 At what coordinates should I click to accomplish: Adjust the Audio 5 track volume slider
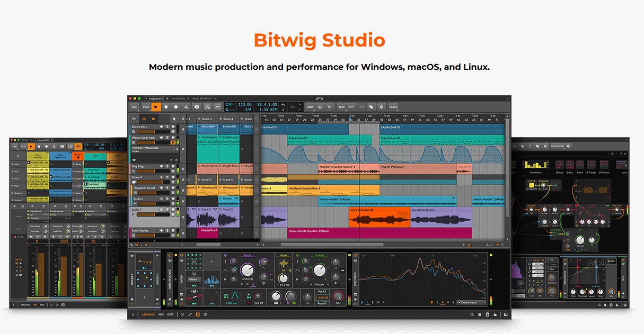[x=153, y=214]
